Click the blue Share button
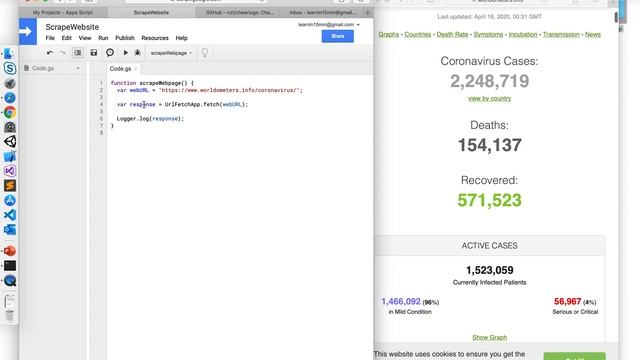Image resolution: width=640 pixels, height=360 pixels. coord(338,36)
